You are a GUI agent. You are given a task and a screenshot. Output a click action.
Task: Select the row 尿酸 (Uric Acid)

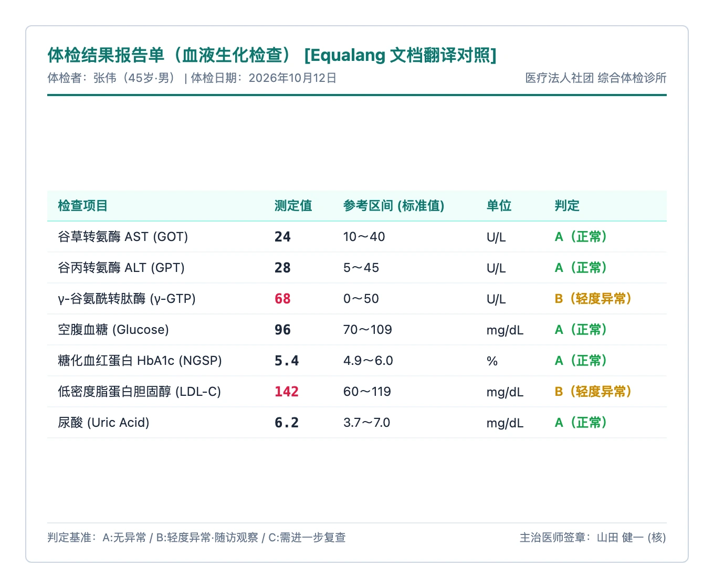point(357,423)
